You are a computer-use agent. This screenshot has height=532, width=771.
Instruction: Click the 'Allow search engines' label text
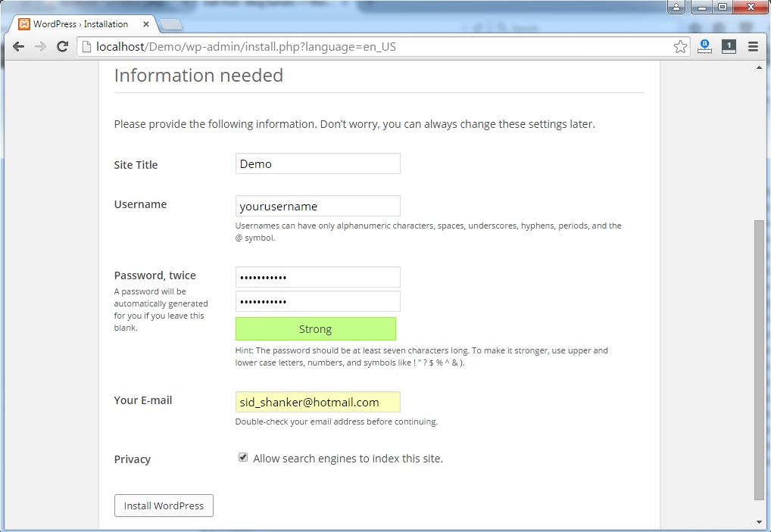click(x=348, y=459)
